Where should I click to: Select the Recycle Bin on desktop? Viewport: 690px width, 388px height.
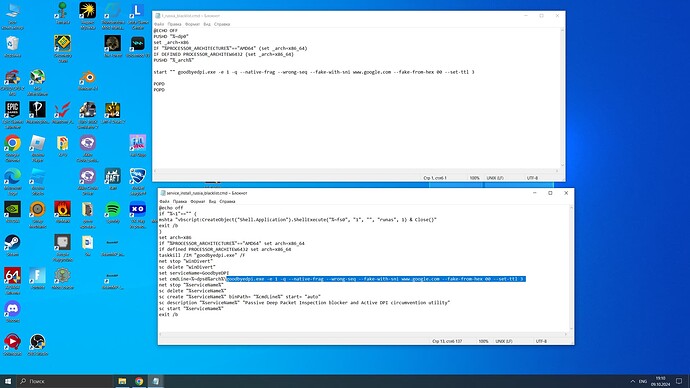click(12, 47)
